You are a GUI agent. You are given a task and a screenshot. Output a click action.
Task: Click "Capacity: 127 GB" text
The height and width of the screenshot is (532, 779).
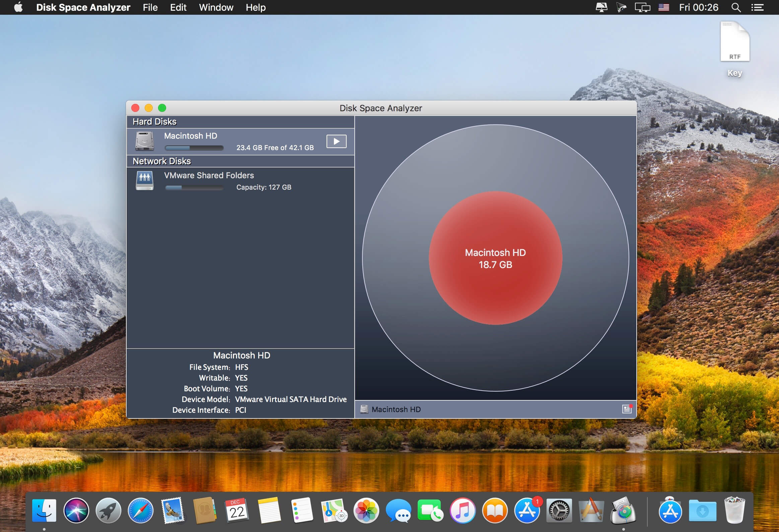(x=264, y=187)
